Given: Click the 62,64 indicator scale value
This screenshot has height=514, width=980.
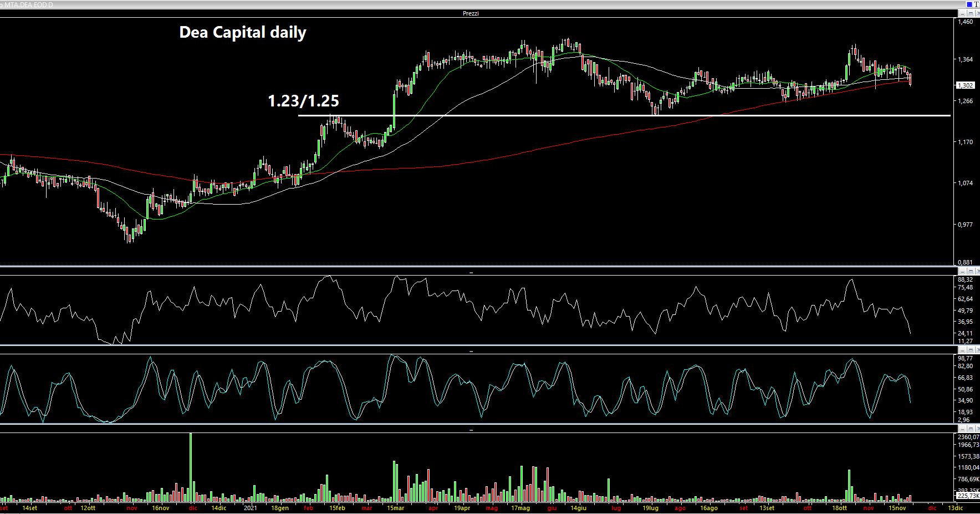Looking at the screenshot, I should [966, 299].
